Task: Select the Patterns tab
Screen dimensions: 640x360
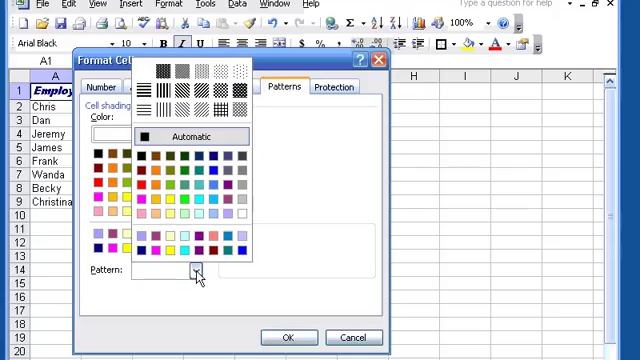Action: (284, 86)
